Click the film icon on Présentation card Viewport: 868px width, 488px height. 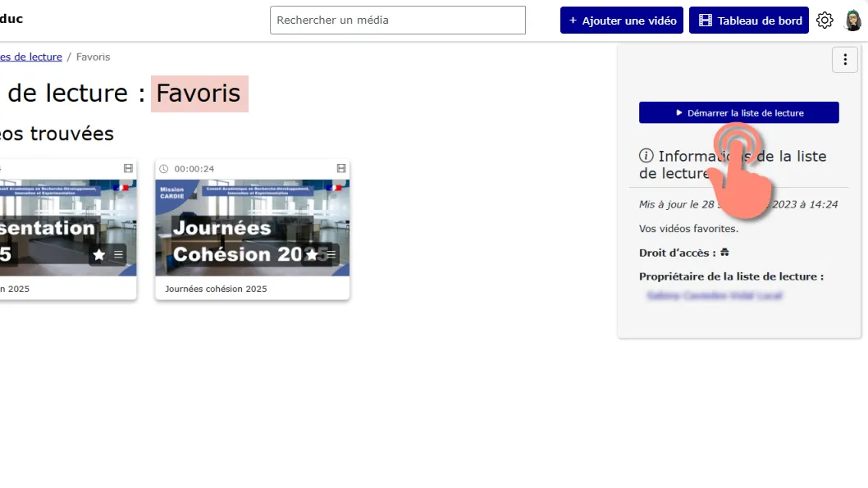[x=128, y=168]
